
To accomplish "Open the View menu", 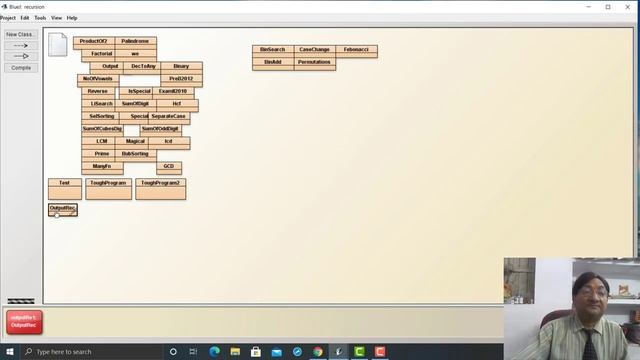I will pyautogui.click(x=56, y=18).
